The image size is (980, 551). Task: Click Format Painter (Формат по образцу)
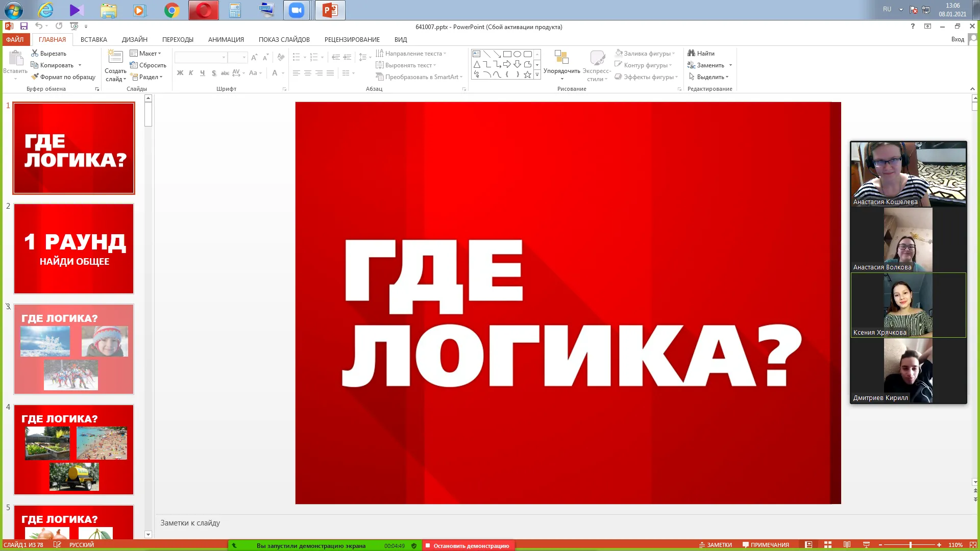(63, 77)
